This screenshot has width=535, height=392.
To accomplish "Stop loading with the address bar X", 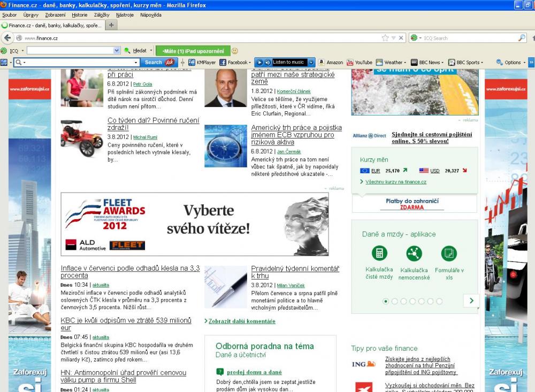I will point(401,38).
